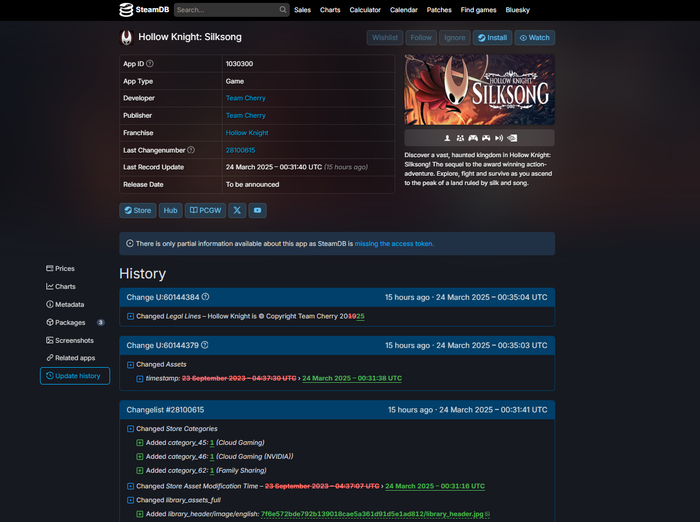This screenshot has height=522, width=700.
Task: Open the Prices sidebar tab
Action: tap(61, 268)
